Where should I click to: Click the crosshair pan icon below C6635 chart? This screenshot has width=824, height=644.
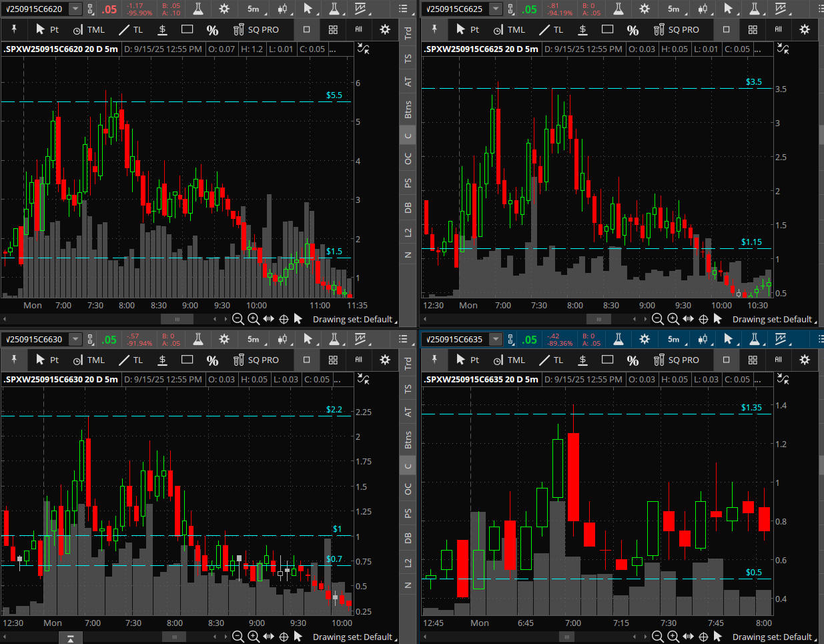coord(703,637)
